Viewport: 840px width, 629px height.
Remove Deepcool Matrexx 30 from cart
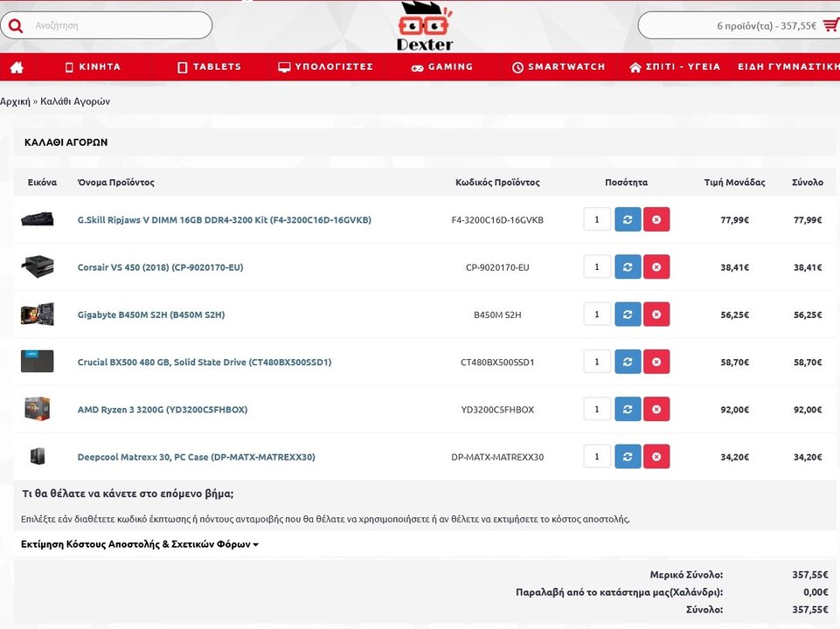[656, 457]
